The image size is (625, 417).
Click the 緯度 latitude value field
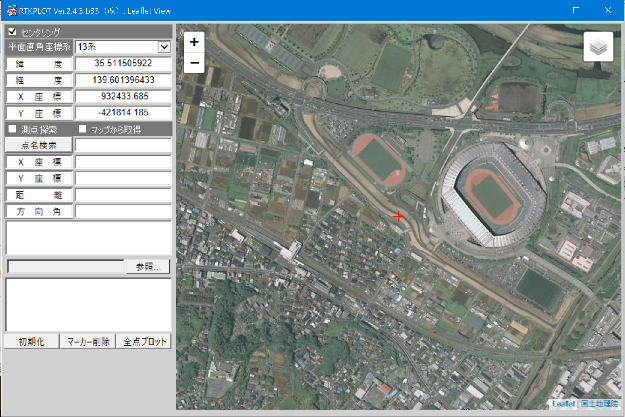tap(123, 63)
